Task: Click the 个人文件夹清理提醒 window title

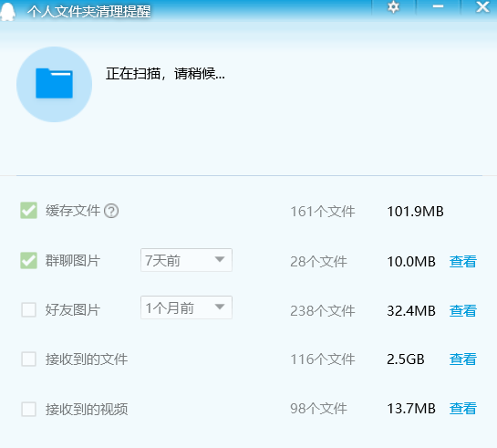Action: [x=88, y=12]
